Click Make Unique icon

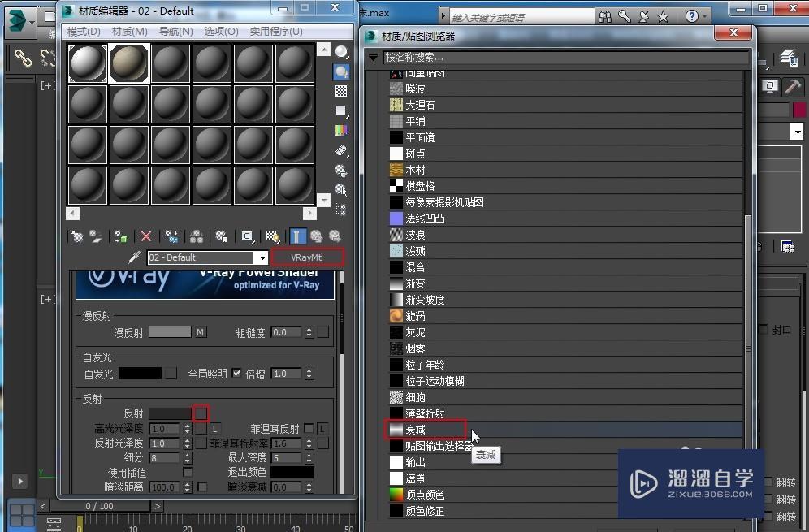197,236
